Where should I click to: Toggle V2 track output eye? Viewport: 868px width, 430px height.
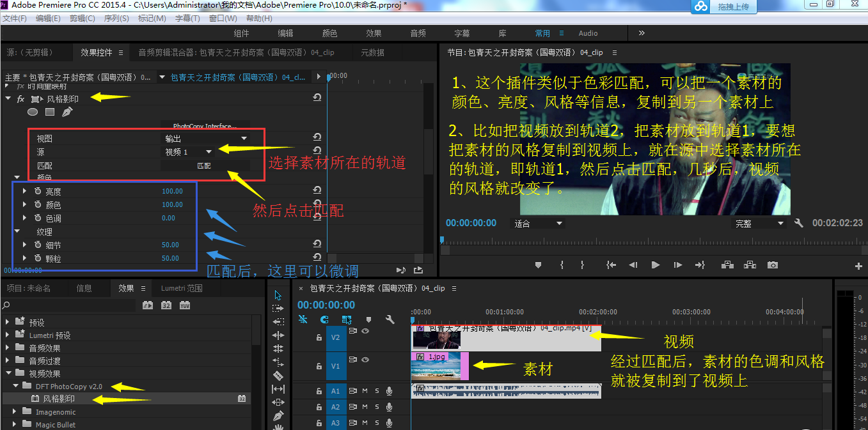365,331
